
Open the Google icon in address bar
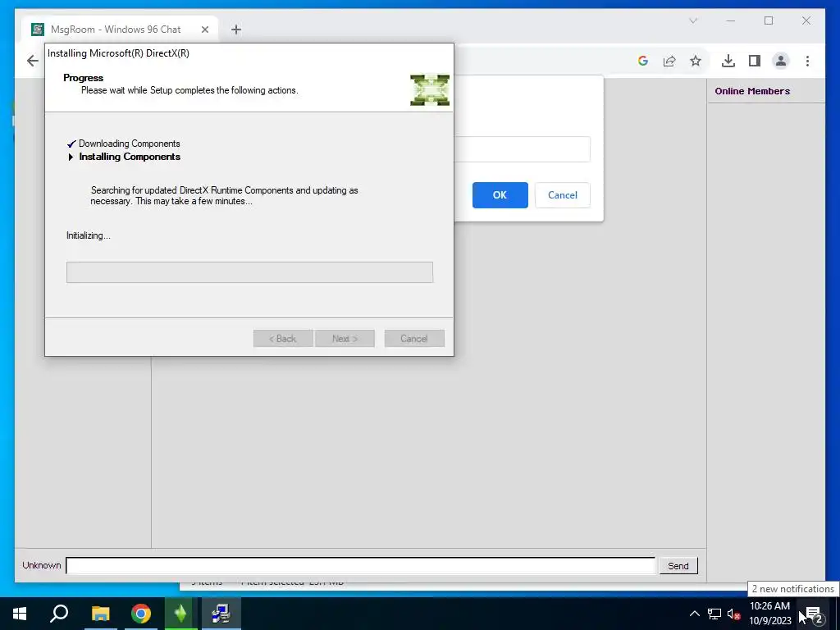click(643, 61)
